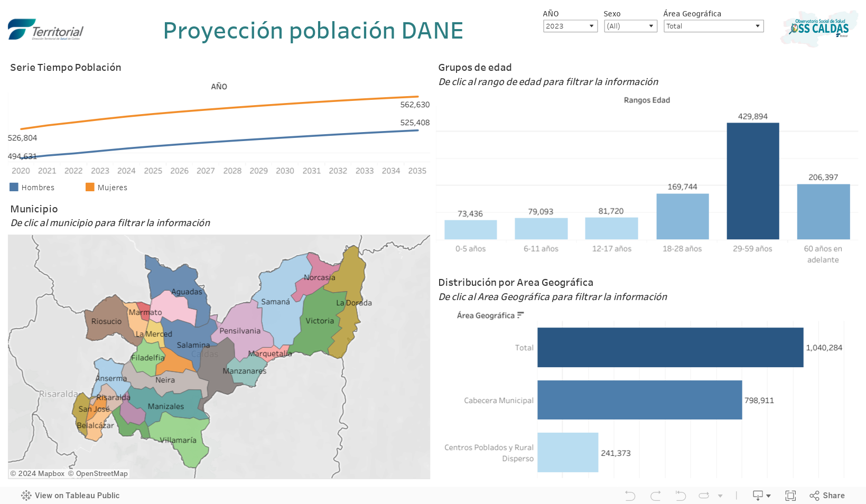Click the Proyección población DANE title
The width and height of the screenshot is (866, 504).
[313, 31]
